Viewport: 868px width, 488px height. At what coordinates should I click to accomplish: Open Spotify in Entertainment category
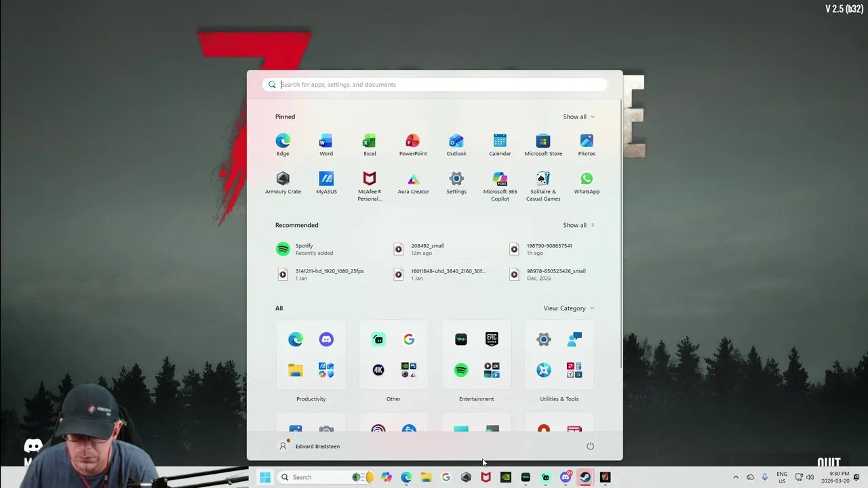[x=461, y=370]
